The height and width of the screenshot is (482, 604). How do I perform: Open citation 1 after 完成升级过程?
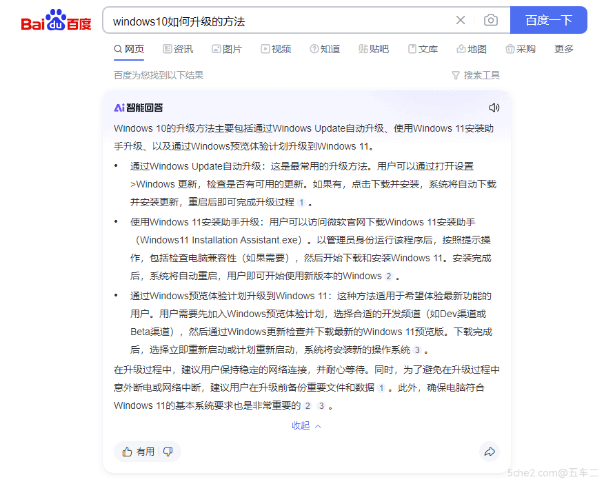pos(302,202)
